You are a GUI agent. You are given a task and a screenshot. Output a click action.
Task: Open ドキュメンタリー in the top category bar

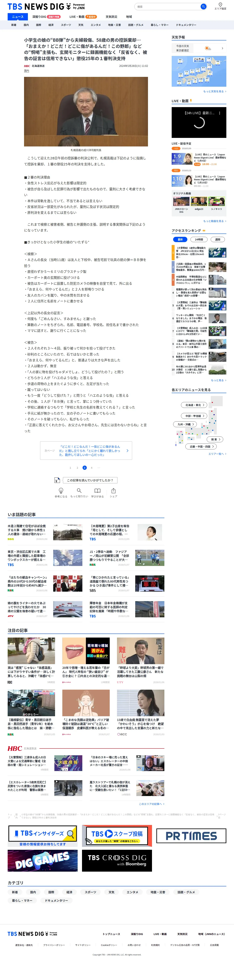coord(186,25)
